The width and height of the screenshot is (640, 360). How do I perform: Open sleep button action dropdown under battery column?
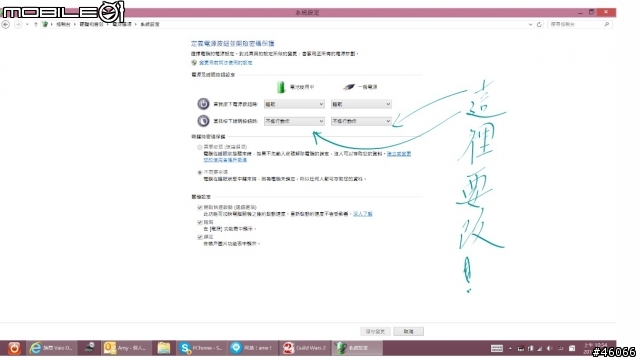[x=294, y=121]
